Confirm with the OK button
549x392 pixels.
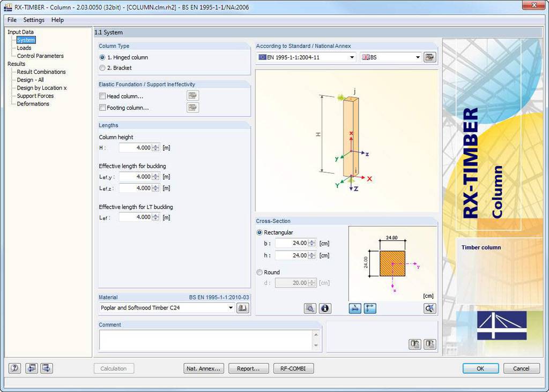pyautogui.click(x=480, y=368)
